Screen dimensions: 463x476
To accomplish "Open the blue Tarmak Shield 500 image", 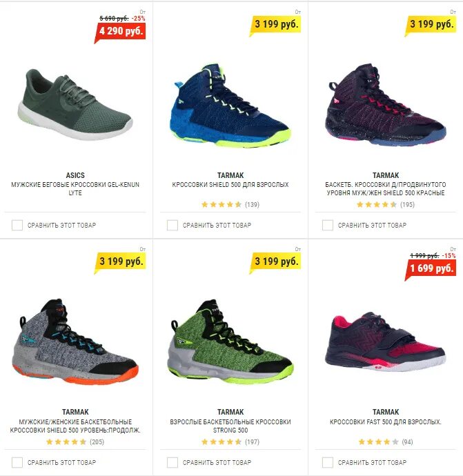I will tap(230, 106).
